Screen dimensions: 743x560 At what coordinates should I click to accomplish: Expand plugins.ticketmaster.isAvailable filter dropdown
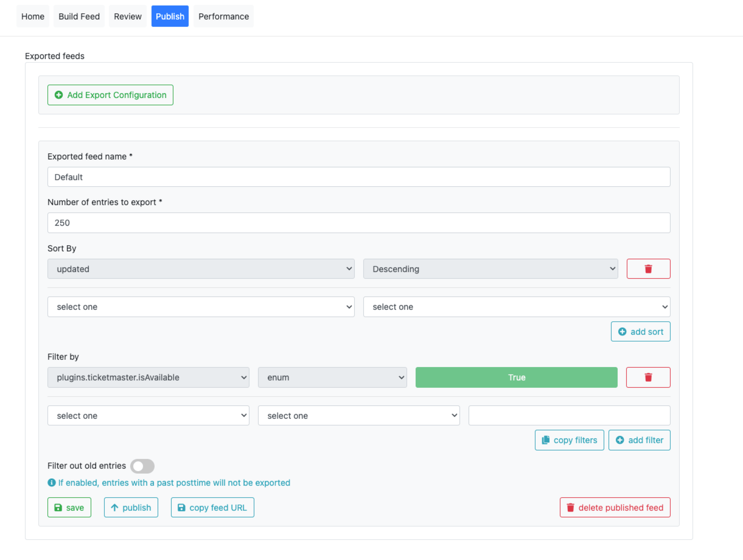[x=148, y=377]
